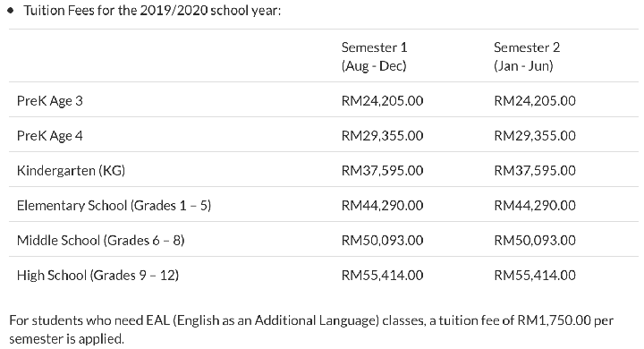Viewport: 644px width, 349px height.
Task: Click PreK Age 4 Semester 2 fee
Action: (x=535, y=136)
